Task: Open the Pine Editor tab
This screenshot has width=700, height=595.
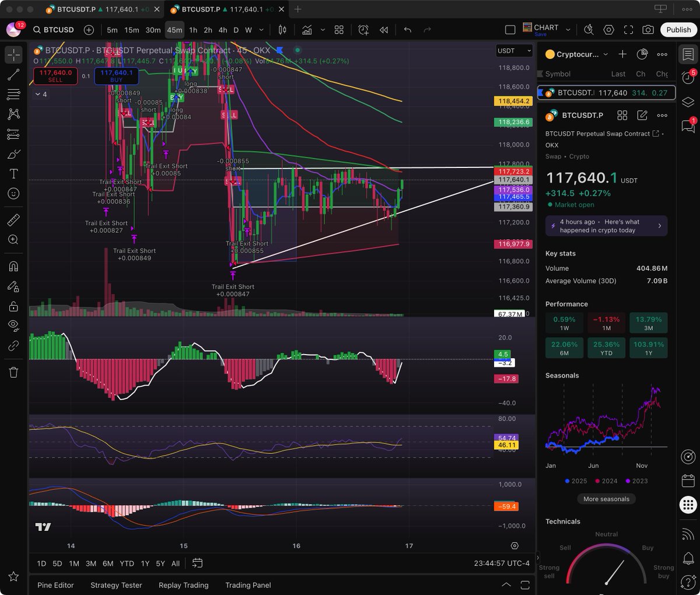Action: 55,585
